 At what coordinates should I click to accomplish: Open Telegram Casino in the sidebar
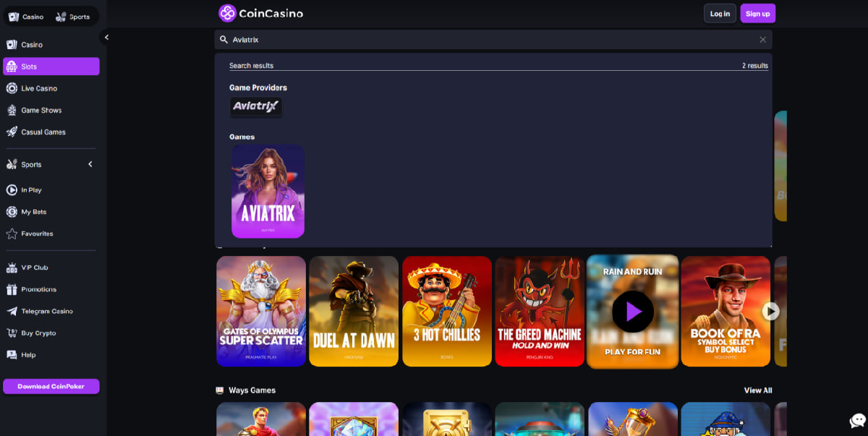pyautogui.click(x=51, y=311)
